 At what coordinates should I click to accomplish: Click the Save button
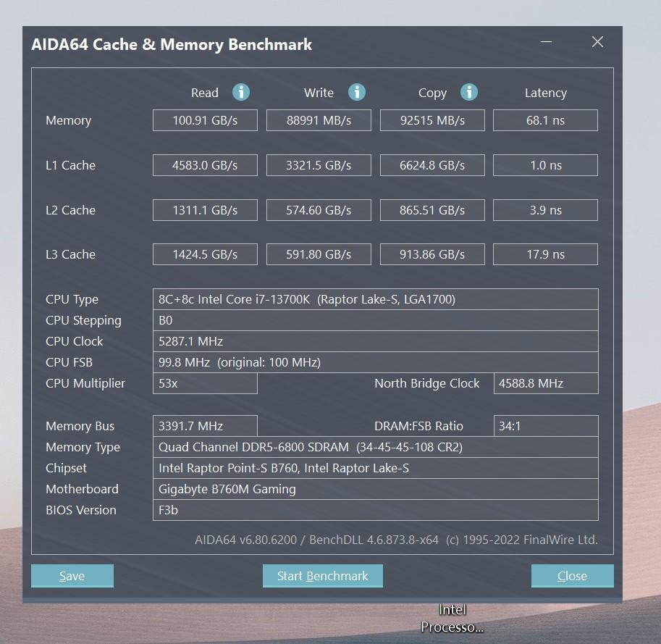[x=72, y=576]
